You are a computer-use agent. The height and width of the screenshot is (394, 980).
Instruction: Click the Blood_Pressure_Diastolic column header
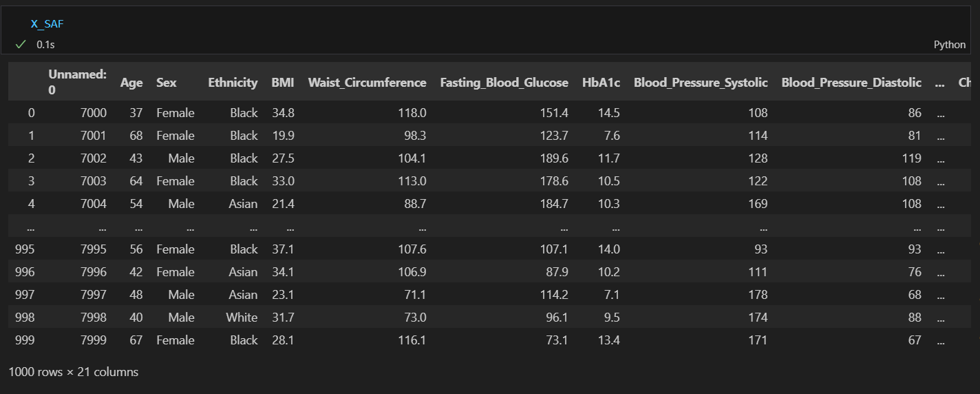(x=851, y=83)
